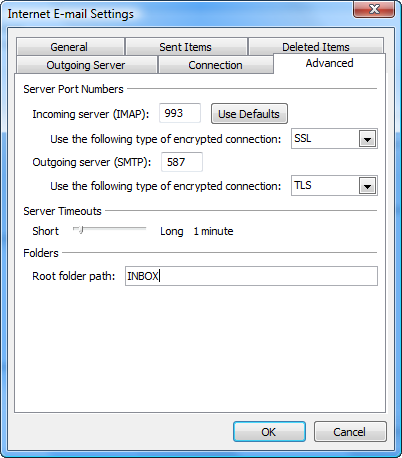The height and width of the screenshot is (458, 402).
Task: Click the SSL value in incoming encryption box
Action: click(303, 138)
